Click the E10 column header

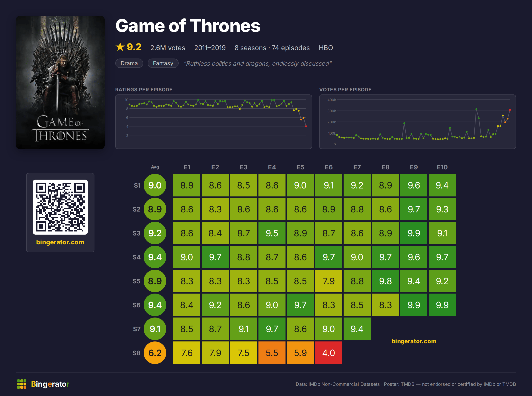pyautogui.click(x=442, y=167)
